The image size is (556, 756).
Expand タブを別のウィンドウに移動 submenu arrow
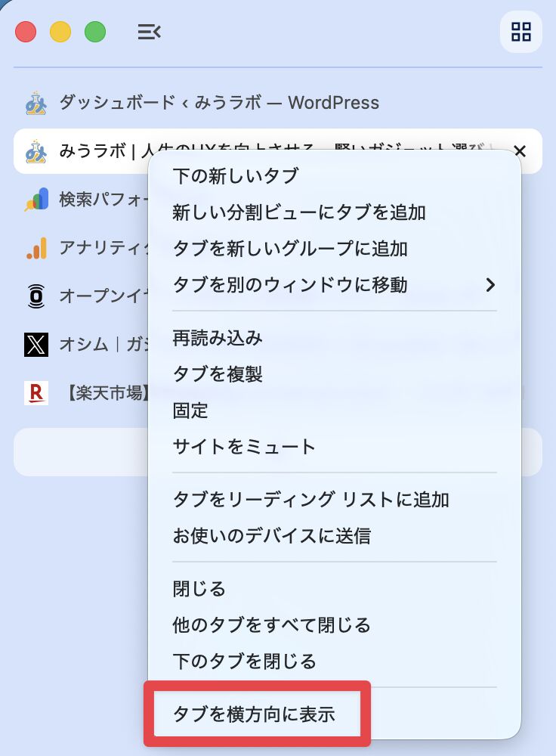(490, 285)
